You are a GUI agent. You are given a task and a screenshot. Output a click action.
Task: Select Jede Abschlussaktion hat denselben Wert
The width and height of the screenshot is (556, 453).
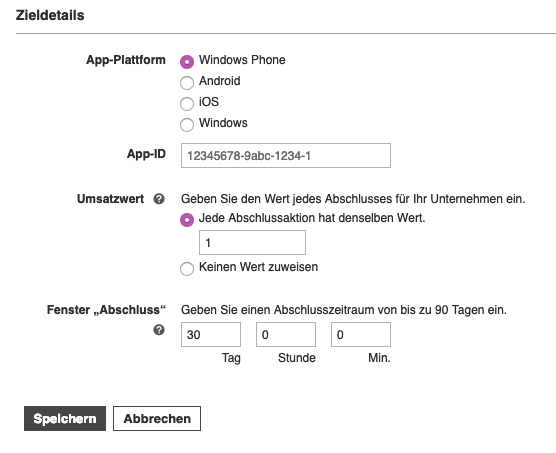(x=187, y=220)
